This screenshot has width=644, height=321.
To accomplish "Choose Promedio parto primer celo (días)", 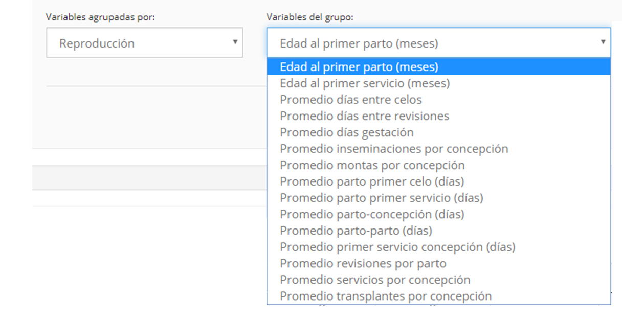I will (x=438, y=181).
